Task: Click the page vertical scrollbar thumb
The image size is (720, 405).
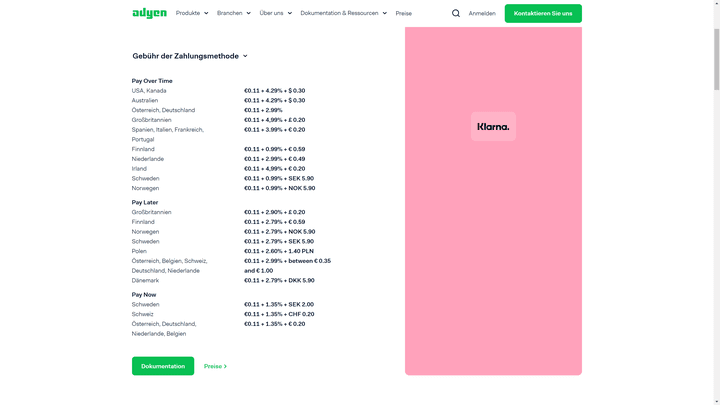Action: coord(716,59)
